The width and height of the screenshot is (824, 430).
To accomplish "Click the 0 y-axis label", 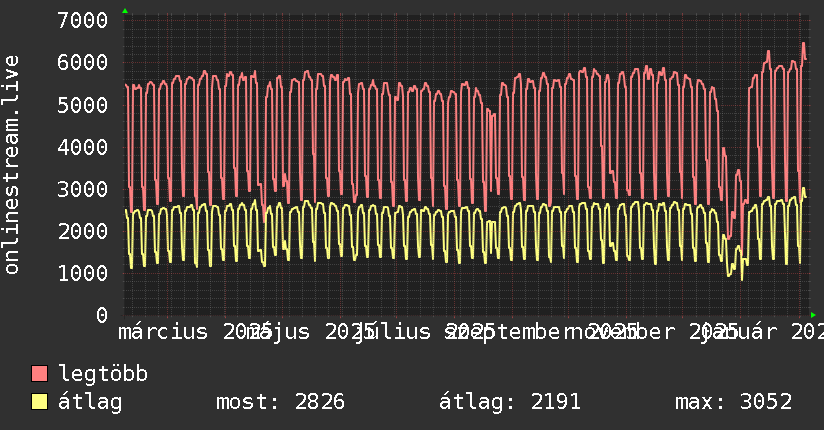I will [102, 315].
